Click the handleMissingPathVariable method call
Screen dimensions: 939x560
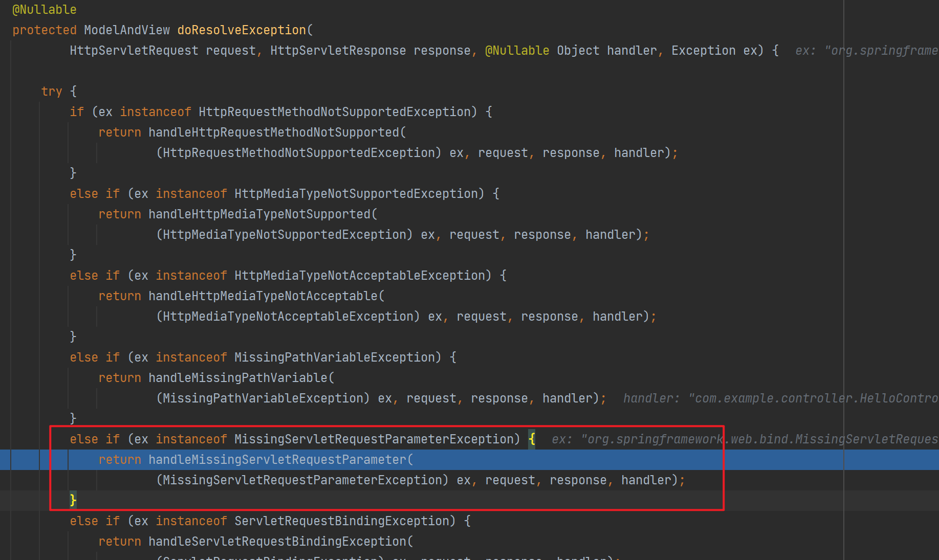(238, 378)
